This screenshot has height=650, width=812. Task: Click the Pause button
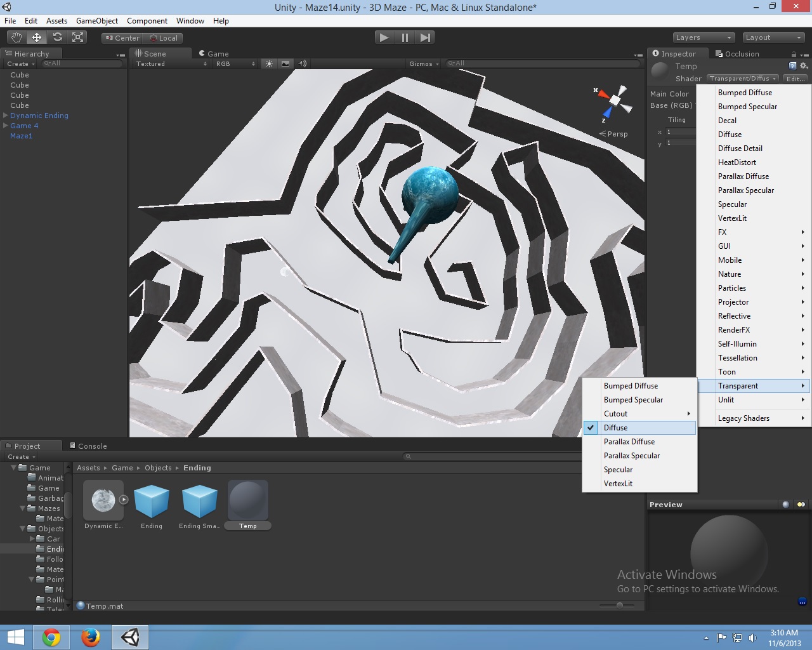tap(405, 37)
